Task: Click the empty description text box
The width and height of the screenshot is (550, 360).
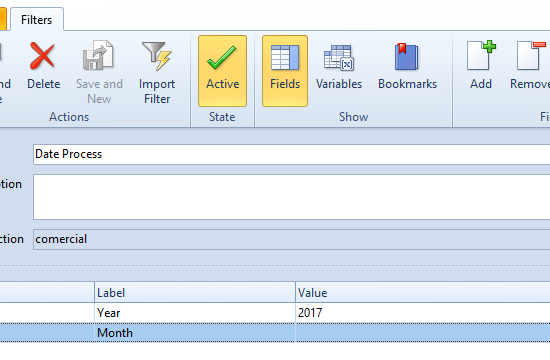Action: [291, 197]
